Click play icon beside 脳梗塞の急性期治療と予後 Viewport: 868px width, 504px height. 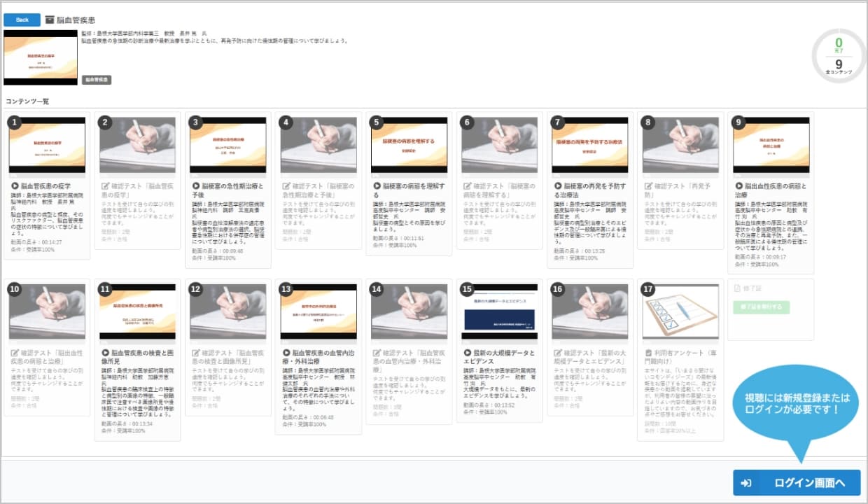[x=195, y=186]
